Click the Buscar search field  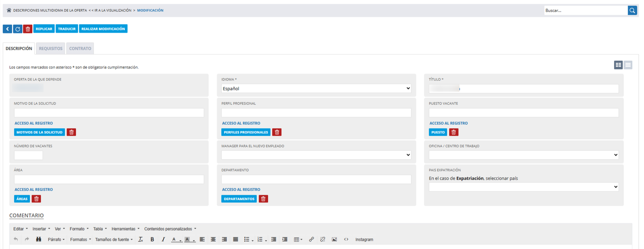click(x=585, y=10)
